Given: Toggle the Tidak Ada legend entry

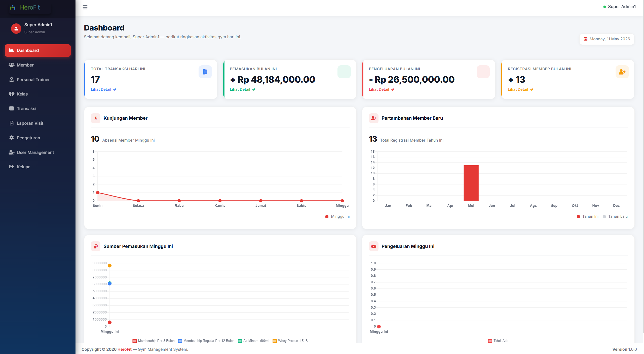Looking at the screenshot, I should click(x=498, y=341).
